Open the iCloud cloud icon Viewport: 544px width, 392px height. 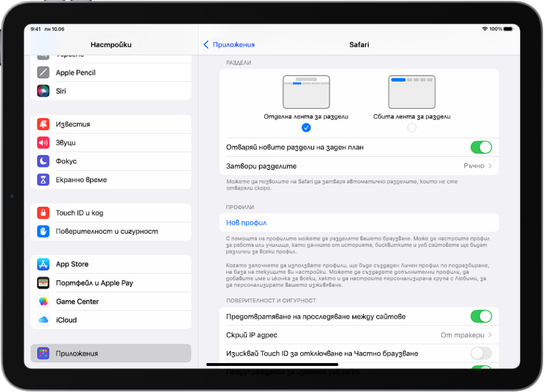[43, 320]
